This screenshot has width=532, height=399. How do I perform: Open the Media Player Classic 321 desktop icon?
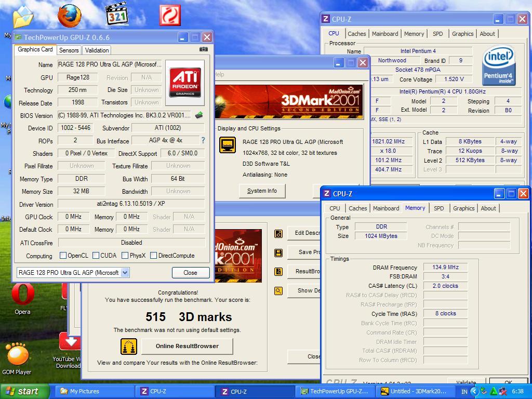coord(117,14)
